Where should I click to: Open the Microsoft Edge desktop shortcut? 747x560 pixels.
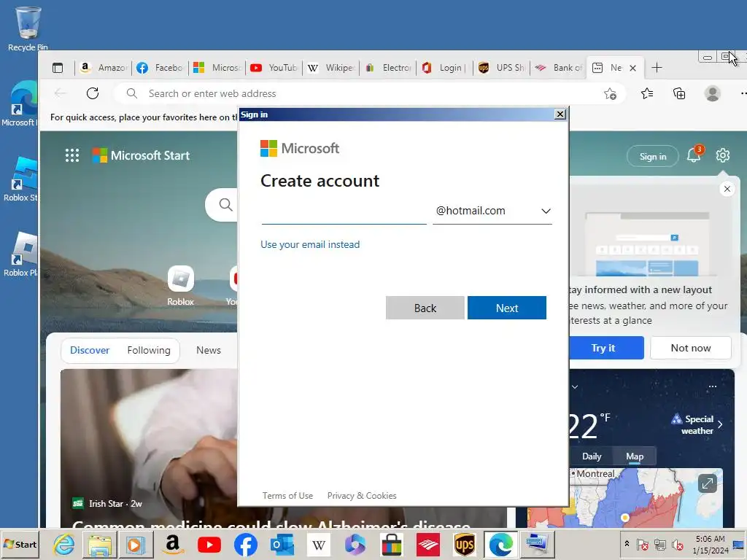(19, 104)
